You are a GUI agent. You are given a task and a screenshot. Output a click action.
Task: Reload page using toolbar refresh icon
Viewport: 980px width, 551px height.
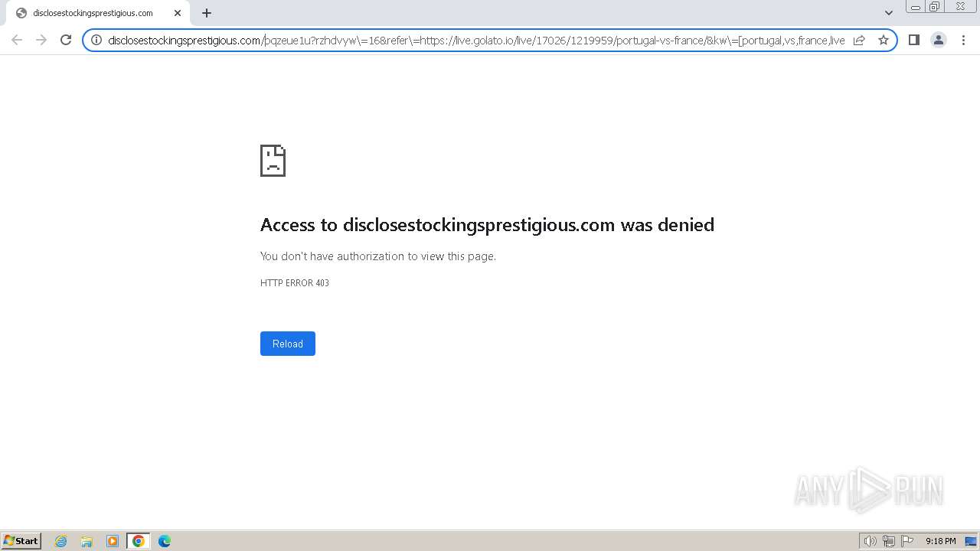pos(66,40)
